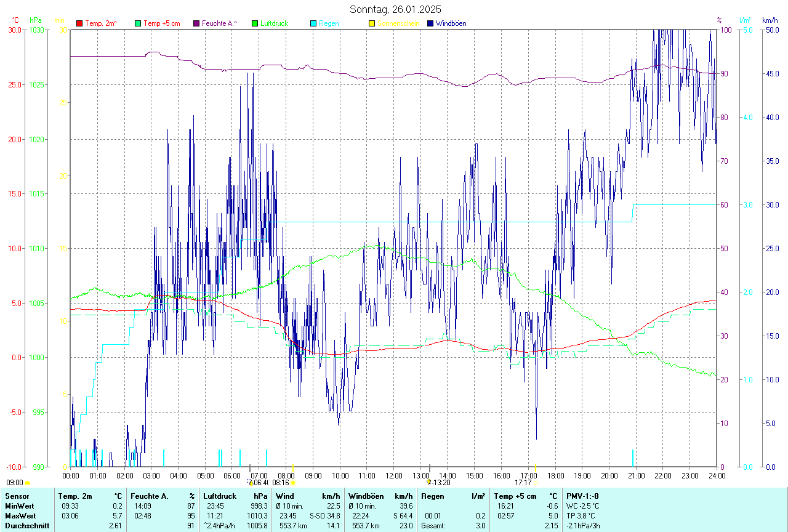This screenshot has width=788, height=532.
Task: Click the °C axis unit label
Action: point(16,20)
